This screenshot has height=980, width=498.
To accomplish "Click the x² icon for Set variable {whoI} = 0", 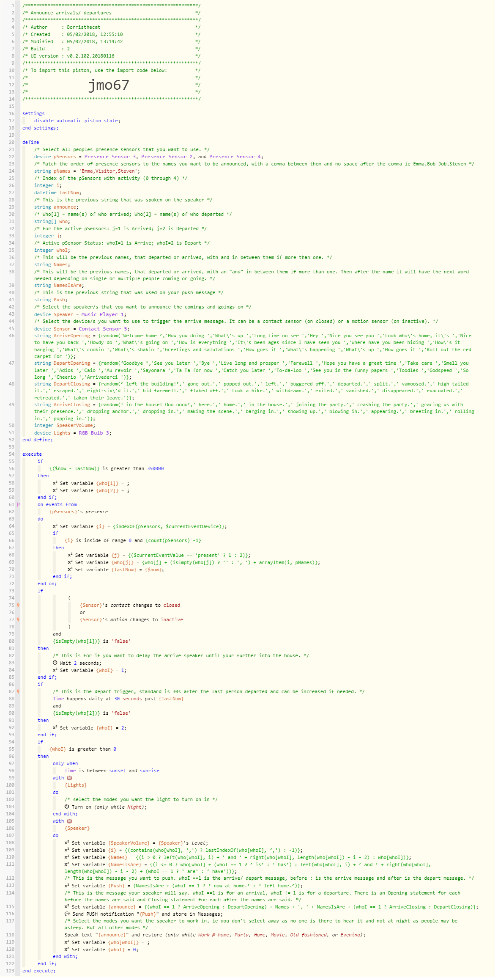I will tap(67, 949).
